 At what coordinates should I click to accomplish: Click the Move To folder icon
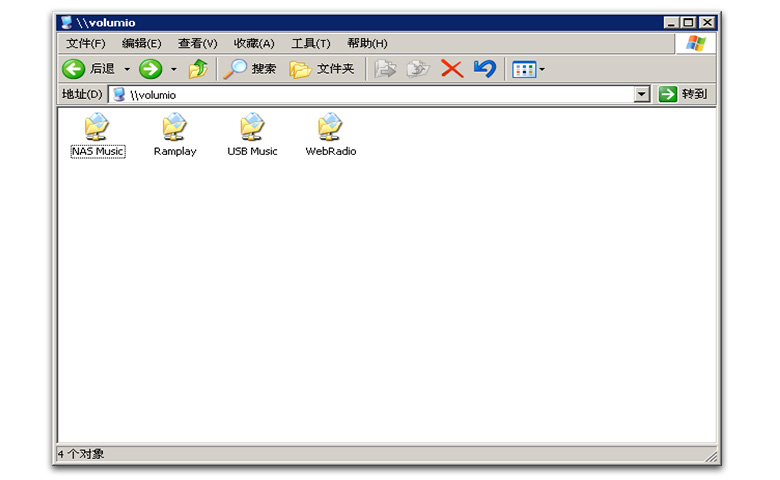(x=385, y=69)
